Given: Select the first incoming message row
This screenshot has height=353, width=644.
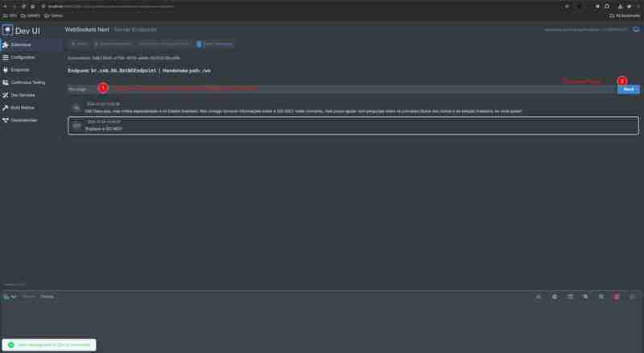Looking at the screenshot, I should click(x=353, y=108).
